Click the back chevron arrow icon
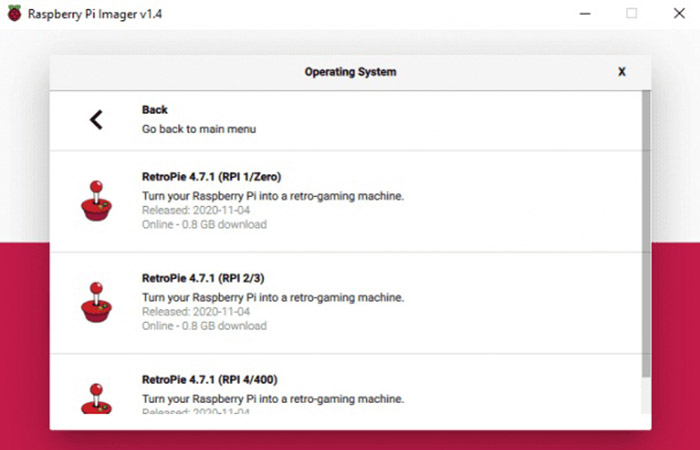Screen dimensions: 700x450 point(96,120)
